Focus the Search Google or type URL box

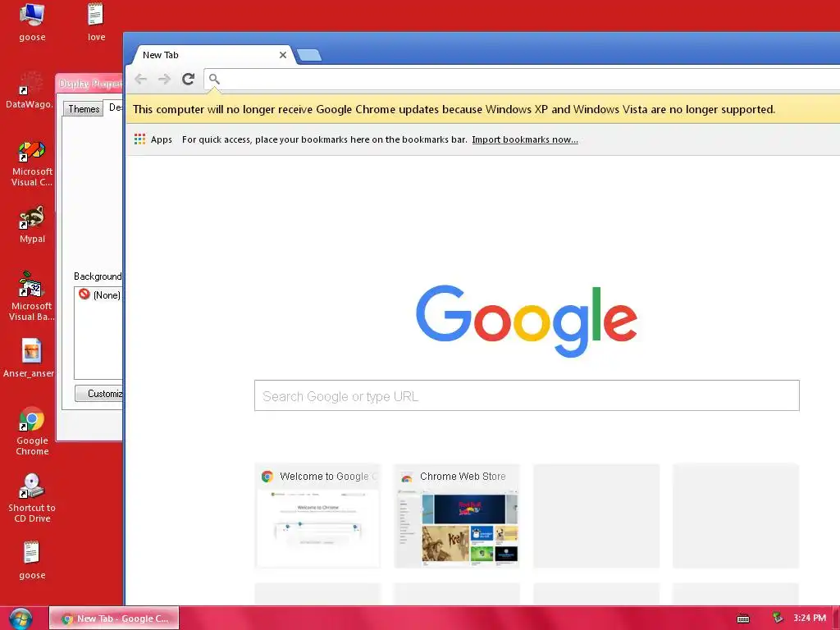point(527,396)
